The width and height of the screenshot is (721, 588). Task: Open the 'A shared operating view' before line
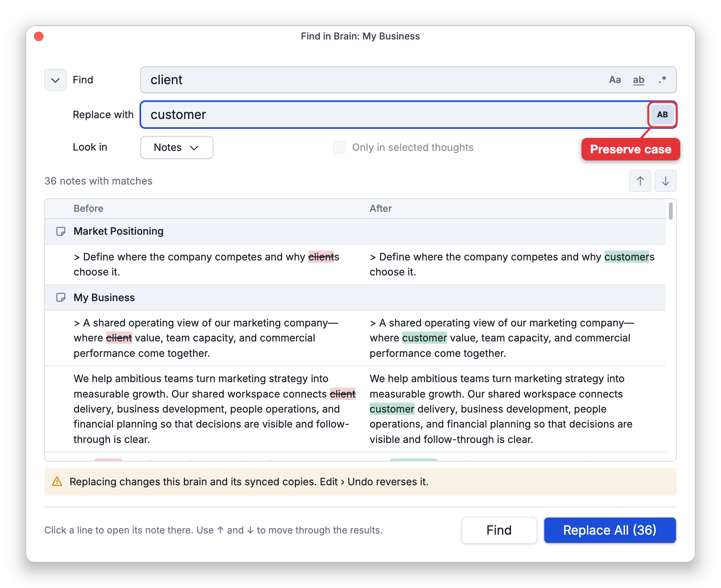click(x=206, y=338)
